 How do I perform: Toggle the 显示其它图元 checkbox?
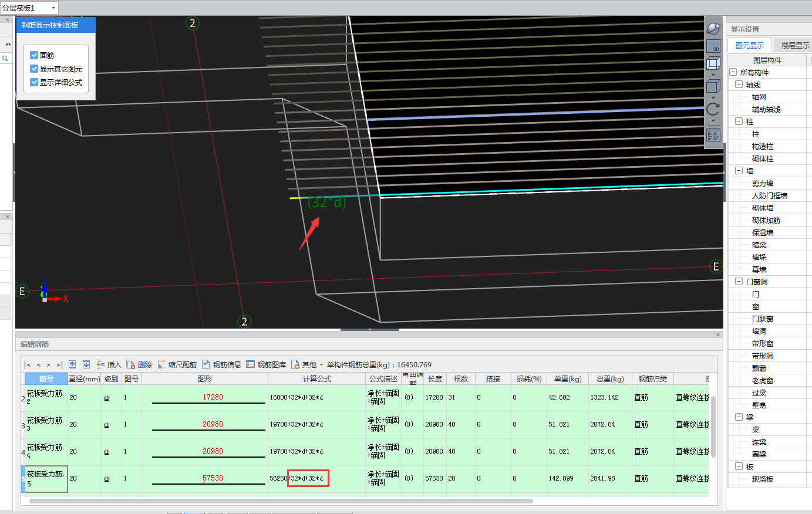(34, 69)
